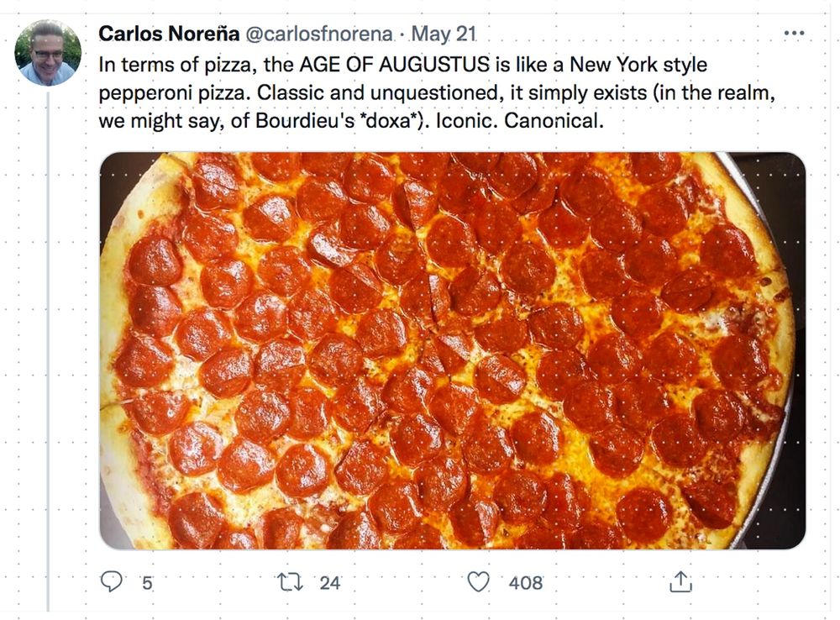Click the like count of 408

[526, 581]
